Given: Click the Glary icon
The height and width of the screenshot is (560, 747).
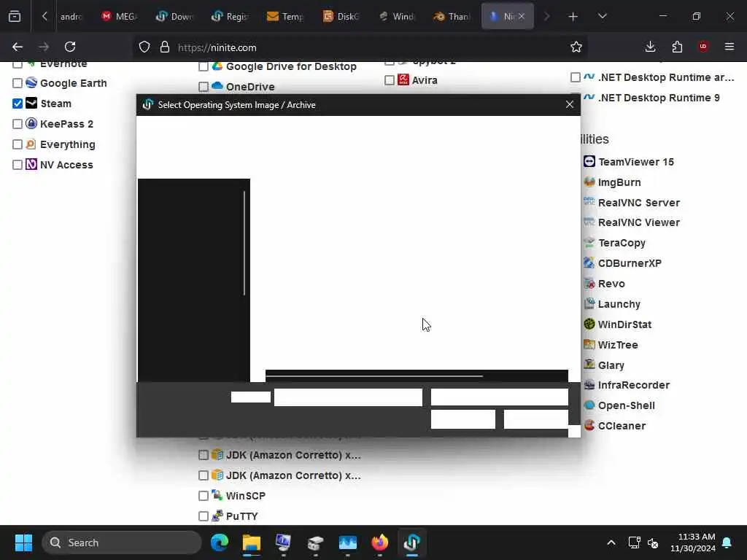Looking at the screenshot, I should pyautogui.click(x=589, y=365).
